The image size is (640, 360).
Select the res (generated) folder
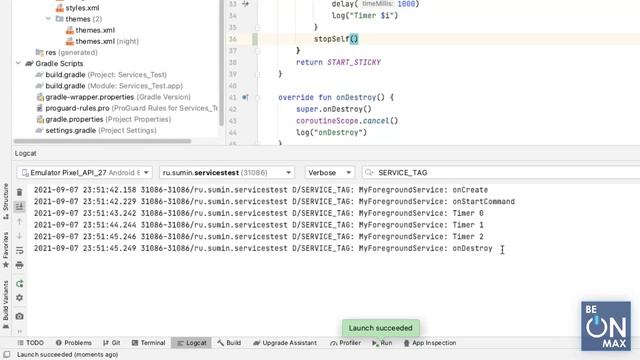click(67, 52)
